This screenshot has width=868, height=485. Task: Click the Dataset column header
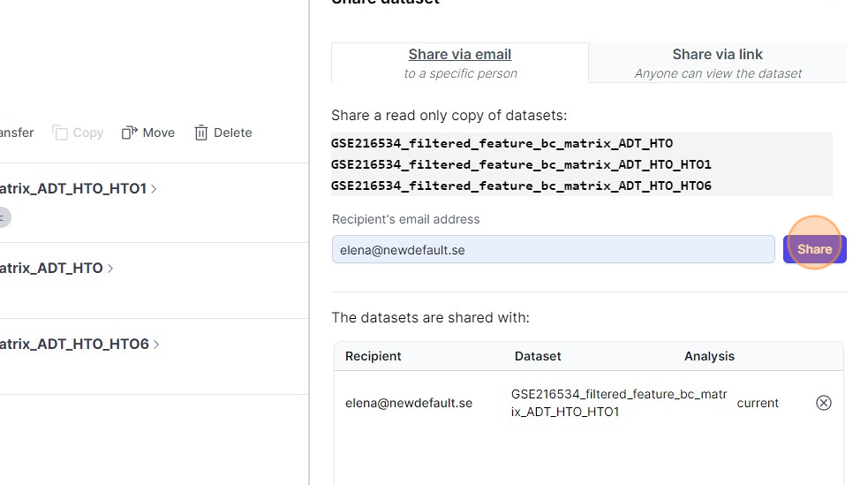(538, 356)
